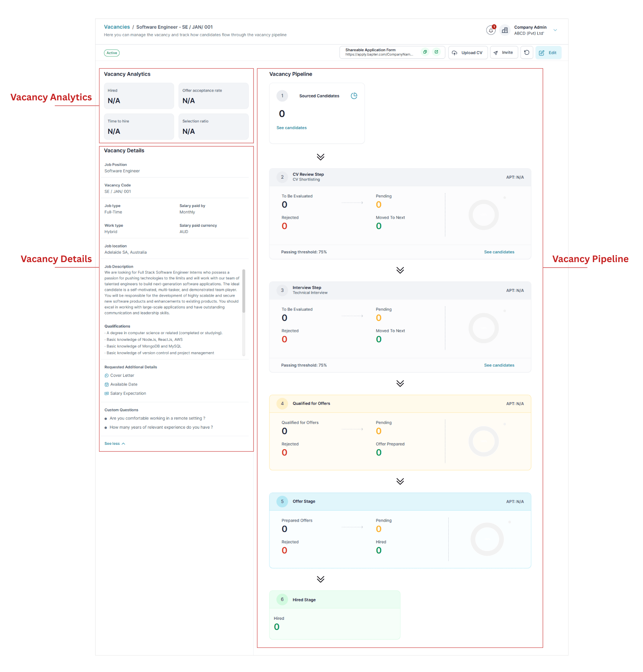Click the Offer acceptance rate card
The image size is (643, 672).
tap(213, 96)
